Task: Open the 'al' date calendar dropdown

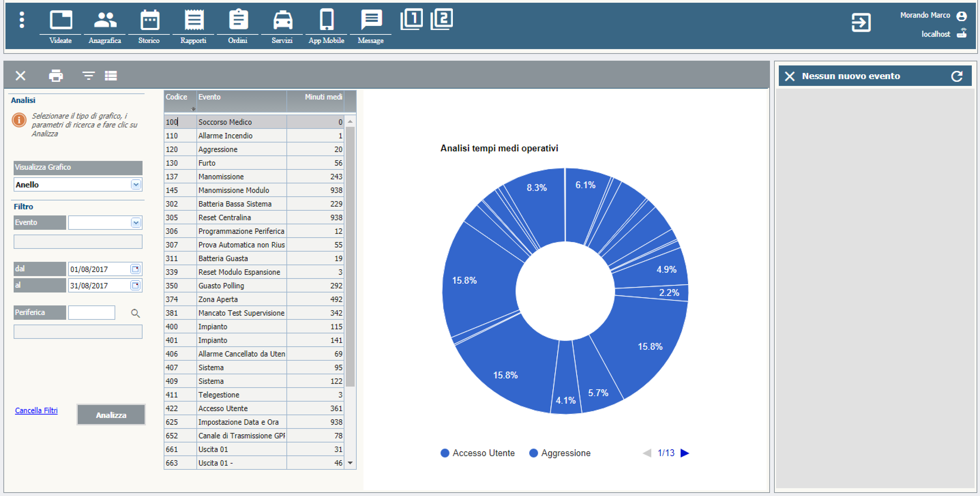Action: pos(135,285)
